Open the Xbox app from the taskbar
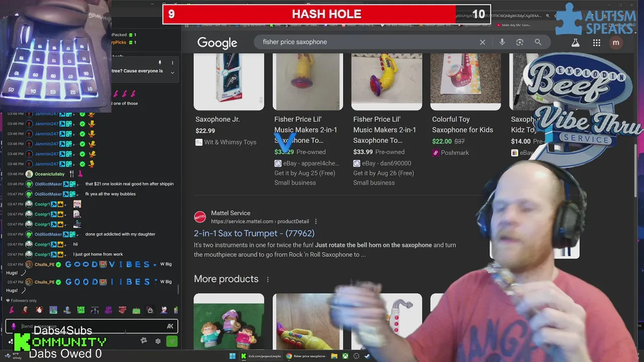The image size is (644, 362). (x=345, y=356)
